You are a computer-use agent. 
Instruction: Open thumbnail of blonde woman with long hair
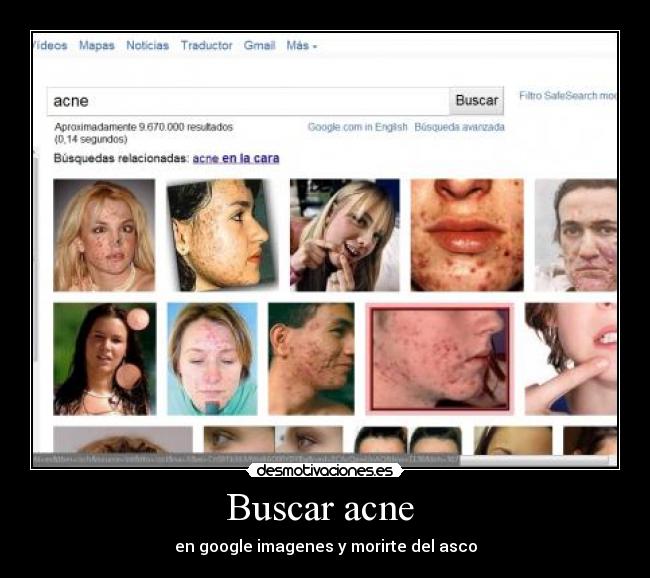104,235
